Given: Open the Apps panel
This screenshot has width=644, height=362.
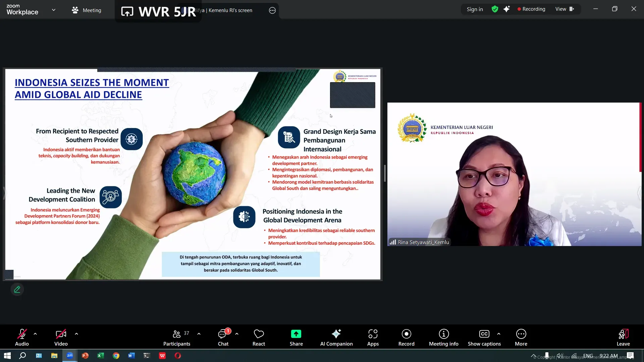Looking at the screenshot, I should pyautogui.click(x=373, y=337).
